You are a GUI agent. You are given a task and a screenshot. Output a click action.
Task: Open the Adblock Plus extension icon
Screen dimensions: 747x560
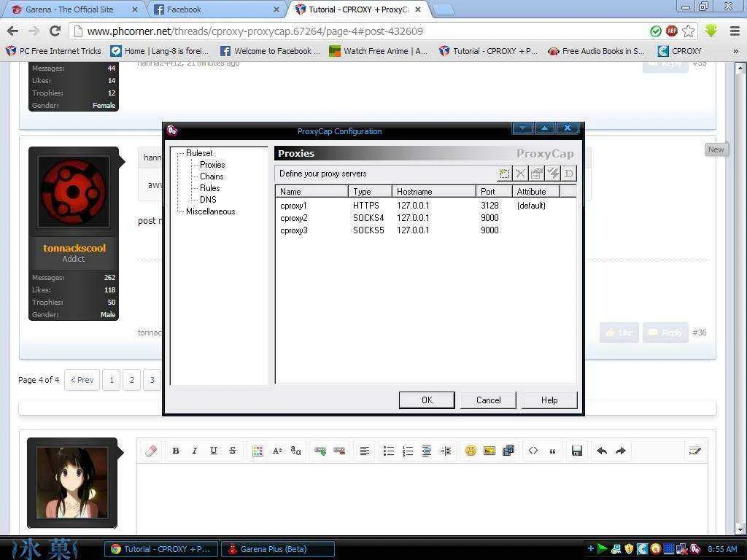click(x=672, y=31)
